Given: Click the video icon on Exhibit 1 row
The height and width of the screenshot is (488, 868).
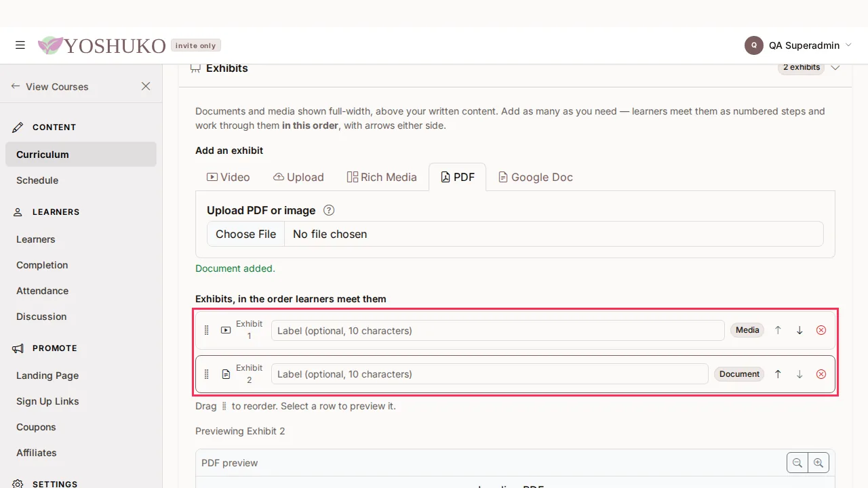Looking at the screenshot, I should (226, 330).
